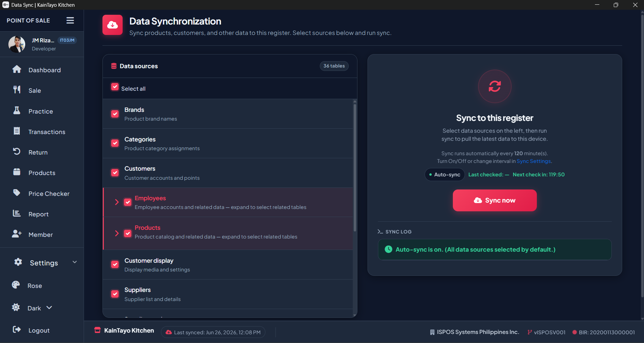Click the Report chart icon
The width and height of the screenshot is (644, 343).
[17, 213]
